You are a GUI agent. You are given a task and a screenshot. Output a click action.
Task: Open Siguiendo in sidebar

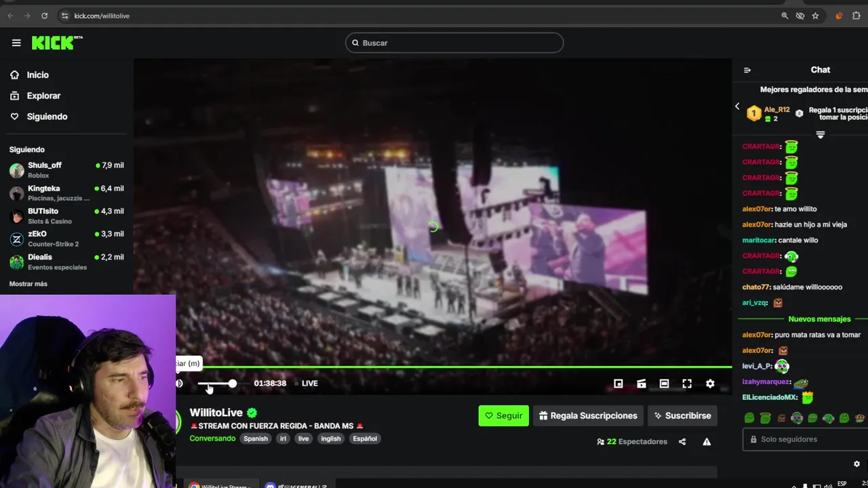tap(47, 117)
